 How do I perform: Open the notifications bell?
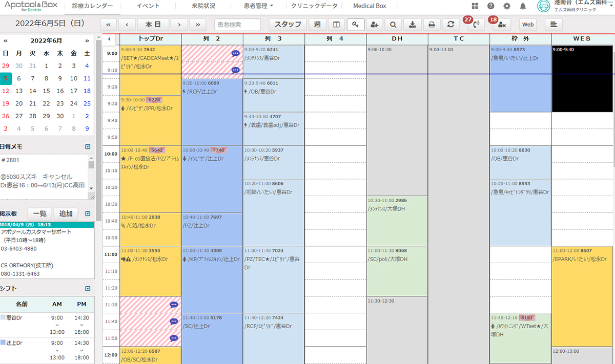coord(523,6)
